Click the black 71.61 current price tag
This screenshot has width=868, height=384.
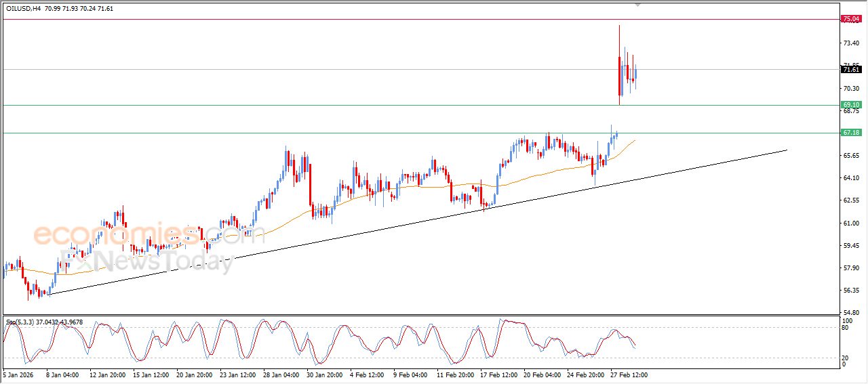850,69
